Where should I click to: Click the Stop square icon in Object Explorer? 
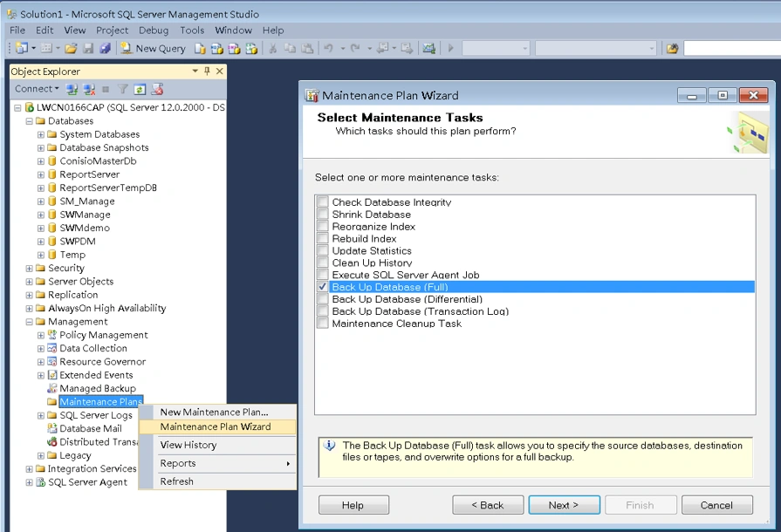coord(106,90)
